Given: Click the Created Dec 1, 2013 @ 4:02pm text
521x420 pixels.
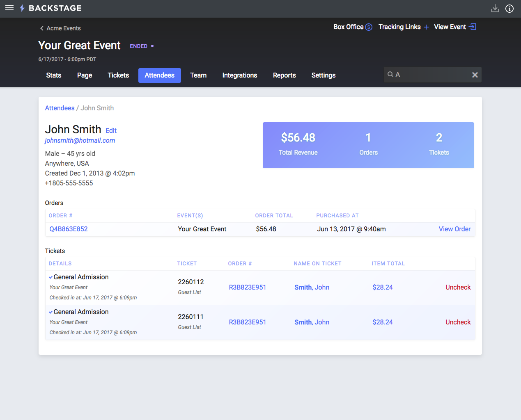Looking at the screenshot, I should (90, 173).
